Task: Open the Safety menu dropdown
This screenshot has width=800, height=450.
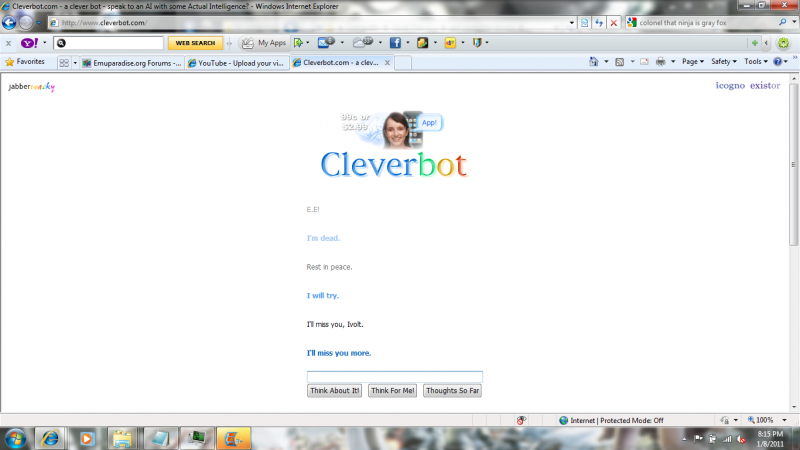Action: click(x=724, y=62)
